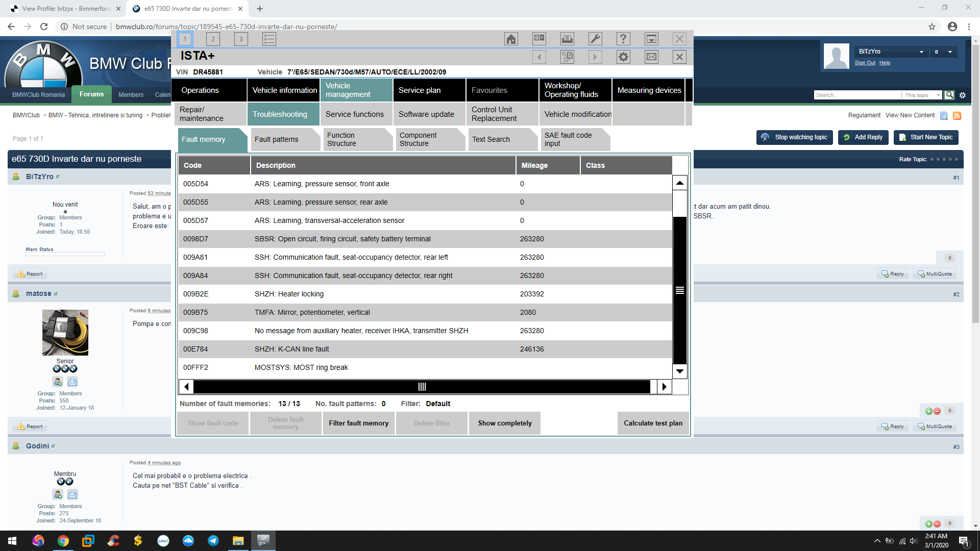The image size is (980, 551).
Task: Open matose's avatar thumbnail
Action: pyautogui.click(x=65, y=333)
